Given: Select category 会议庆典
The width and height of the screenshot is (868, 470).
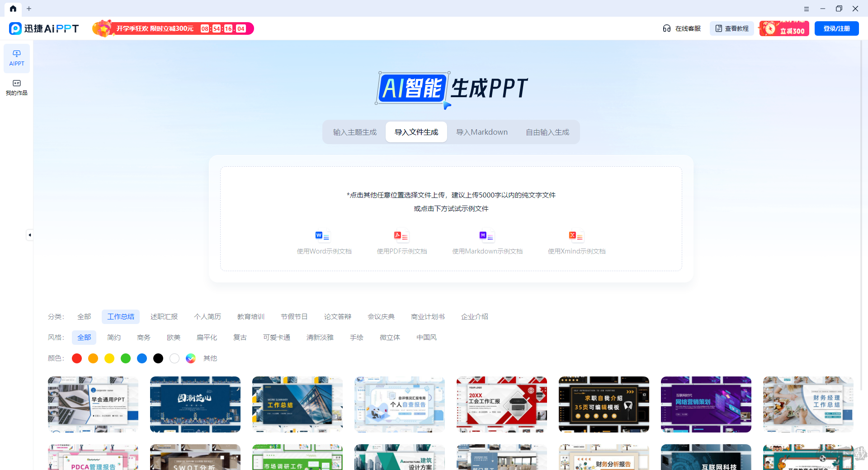Looking at the screenshot, I should (381, 317).
